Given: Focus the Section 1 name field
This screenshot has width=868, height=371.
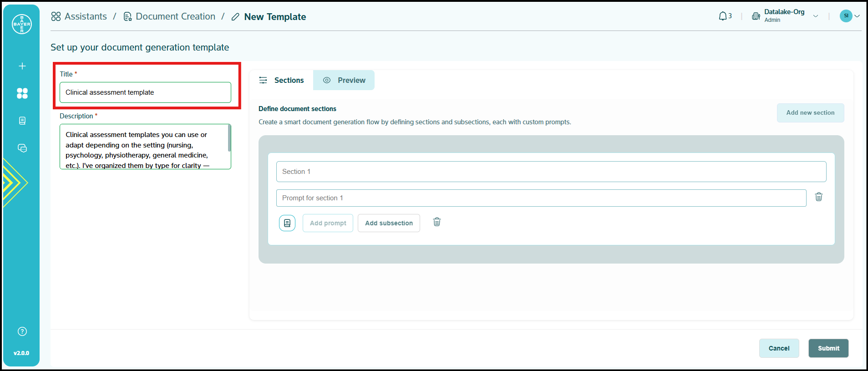Looking at the screenshot, I should [x=551, y=172].
